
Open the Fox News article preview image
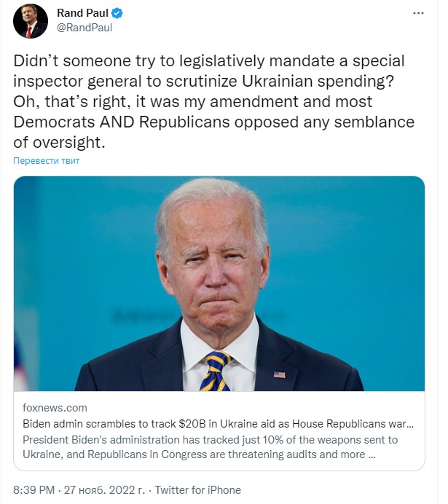(x=219, y=284)
